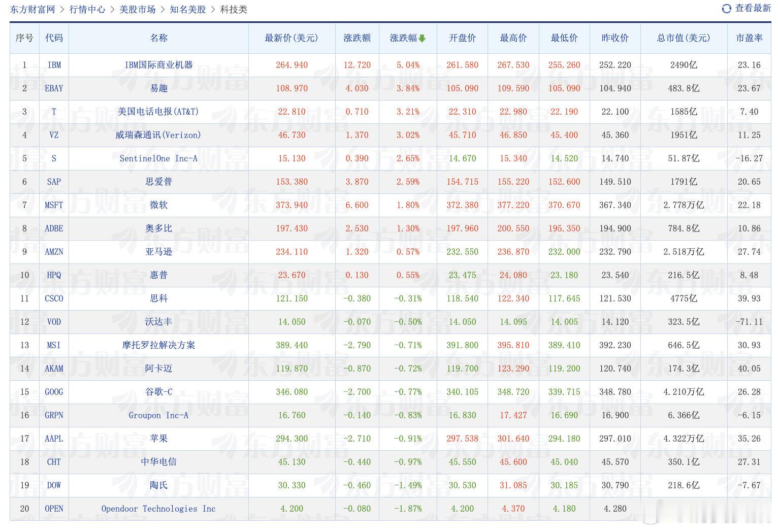
Task: Click the 代码 column header
Action: click(54, 38)
